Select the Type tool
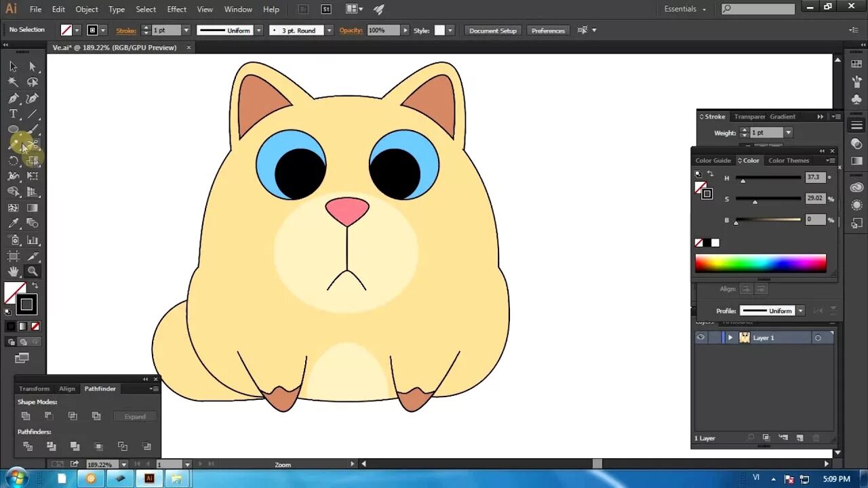Viewport: 868px width, 488px height. tap(13, 114)
